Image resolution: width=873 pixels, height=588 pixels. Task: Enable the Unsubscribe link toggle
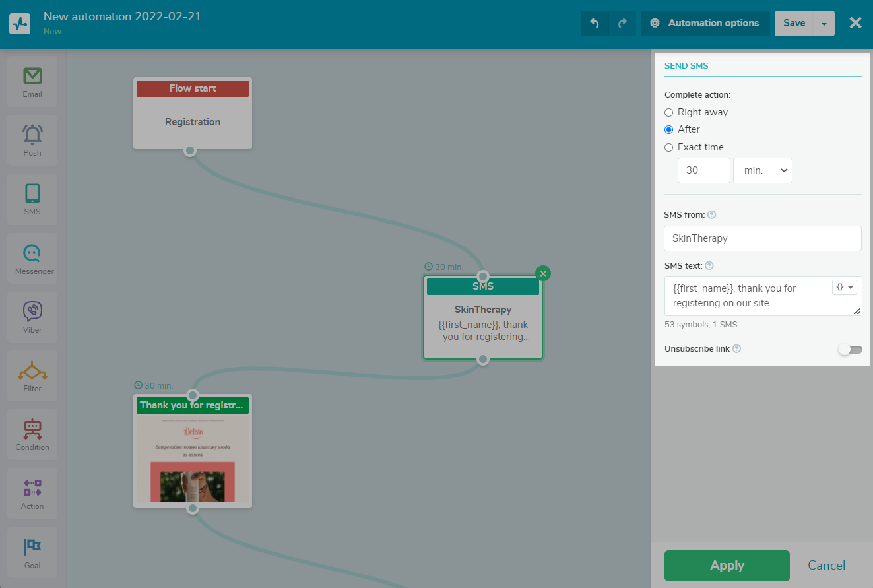point(849,349)
